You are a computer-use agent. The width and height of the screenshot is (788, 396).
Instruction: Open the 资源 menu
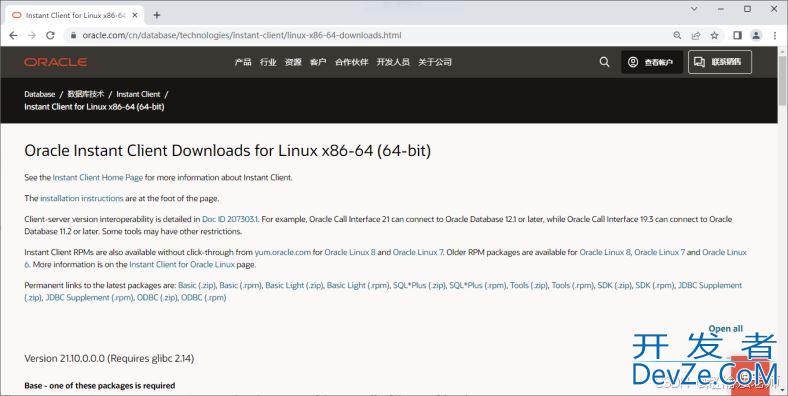tap(293, 62)
